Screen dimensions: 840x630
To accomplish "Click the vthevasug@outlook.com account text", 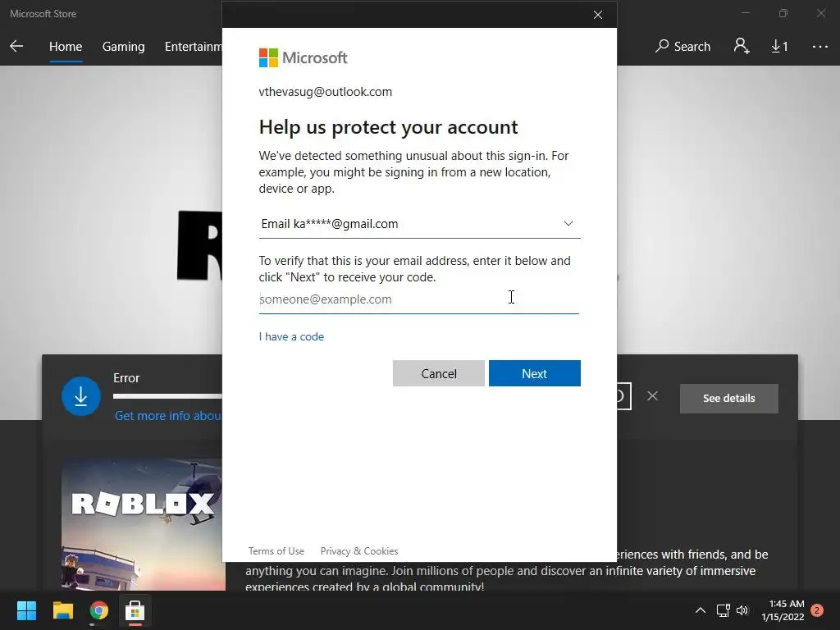I will coord(325,92).
